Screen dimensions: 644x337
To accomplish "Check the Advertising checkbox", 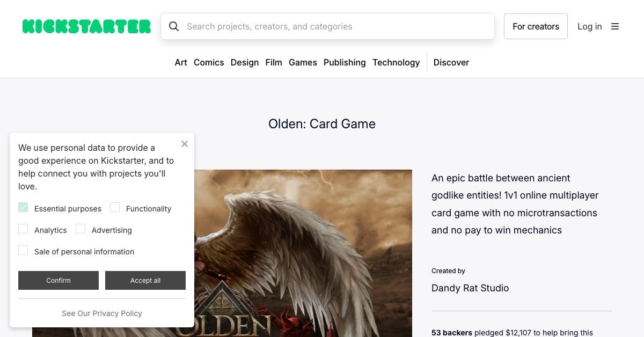I will pos(80,229).
